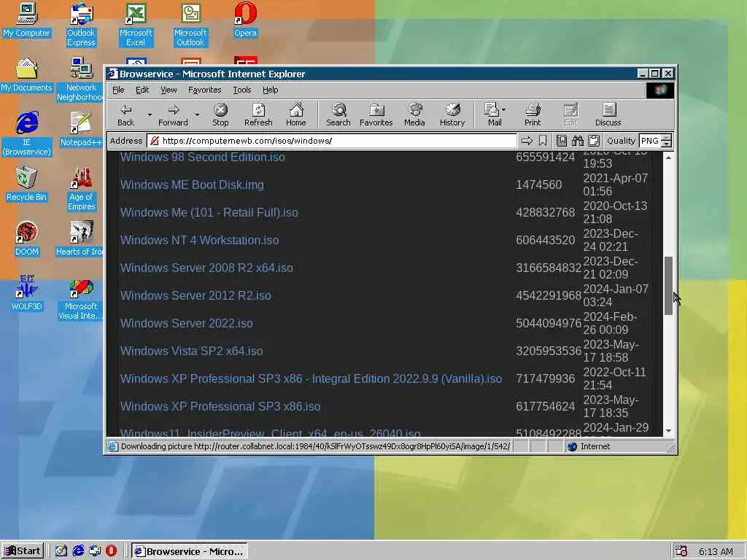
Task: Open the Back history dropdown arrow
Action: pyautogui.click(x=150, y=114)
